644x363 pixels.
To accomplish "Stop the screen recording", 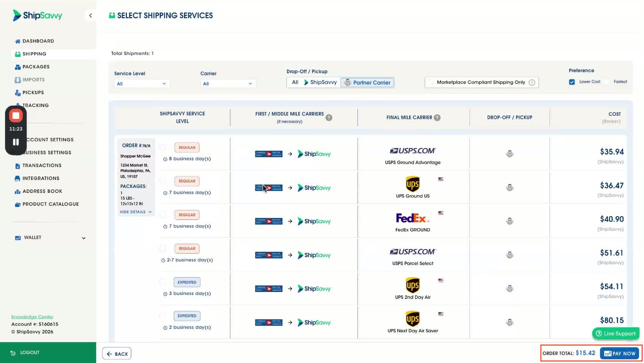I will pyautogui.click(x=16, y=115).
